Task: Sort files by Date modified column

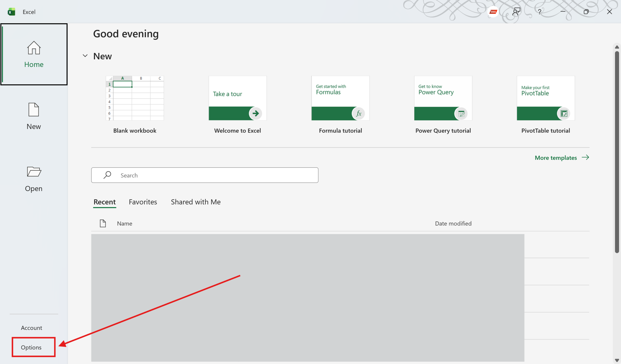Action: pyautogui.click(x=453, y=223)
